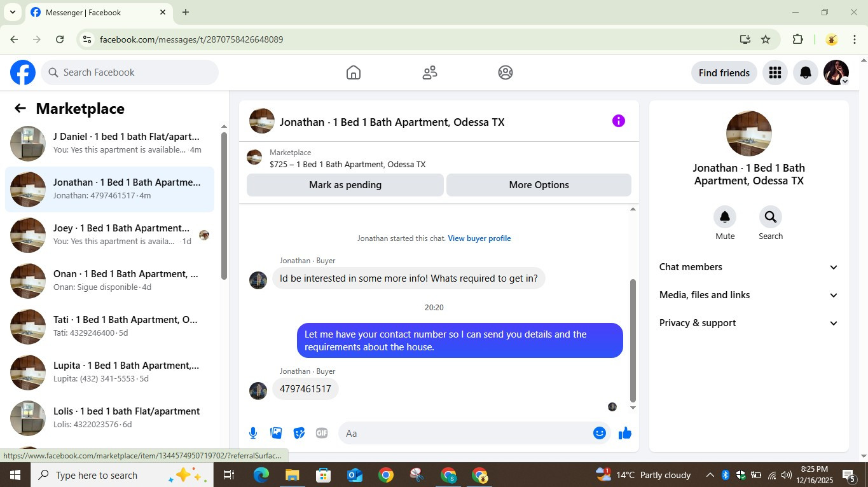This screenshot has width=868, height=487.
Task: Open Lupita conversation in the list
Action: (109, 373)
